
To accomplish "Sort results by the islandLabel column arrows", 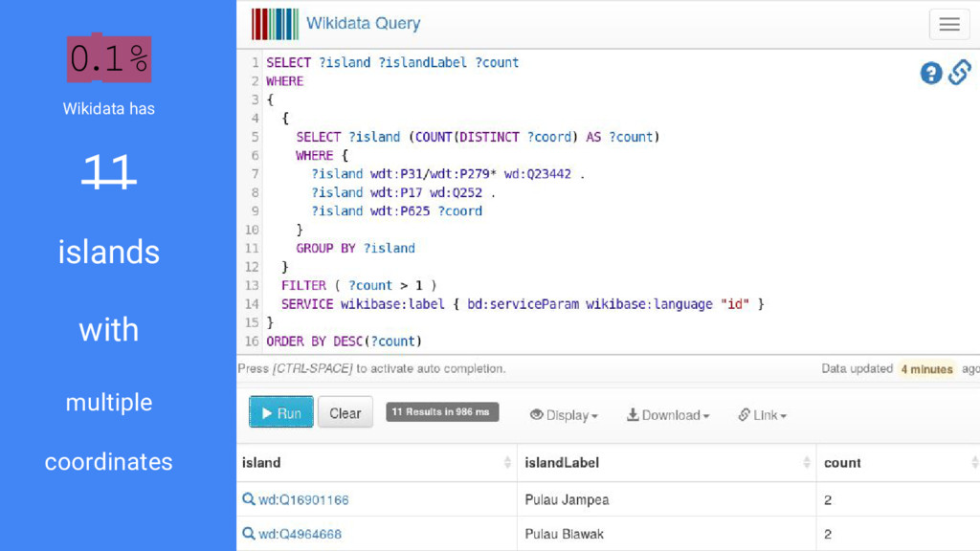I will click(x=806, y=462).
